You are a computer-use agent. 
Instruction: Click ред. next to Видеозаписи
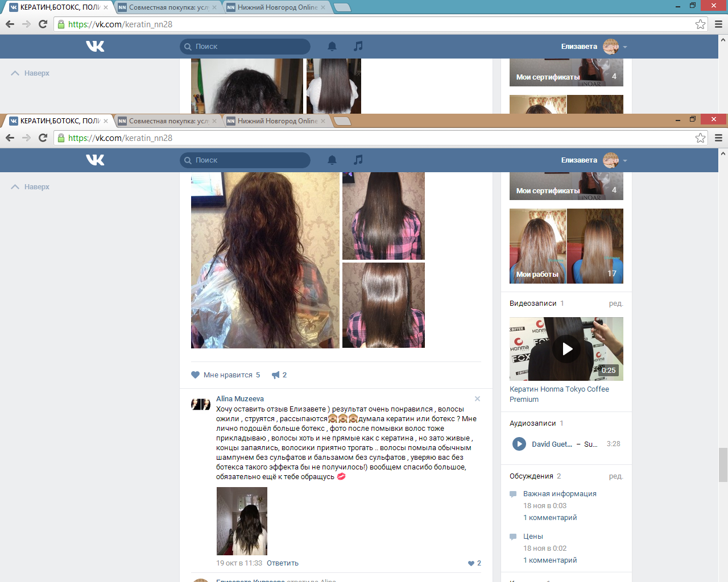(616, 304)
